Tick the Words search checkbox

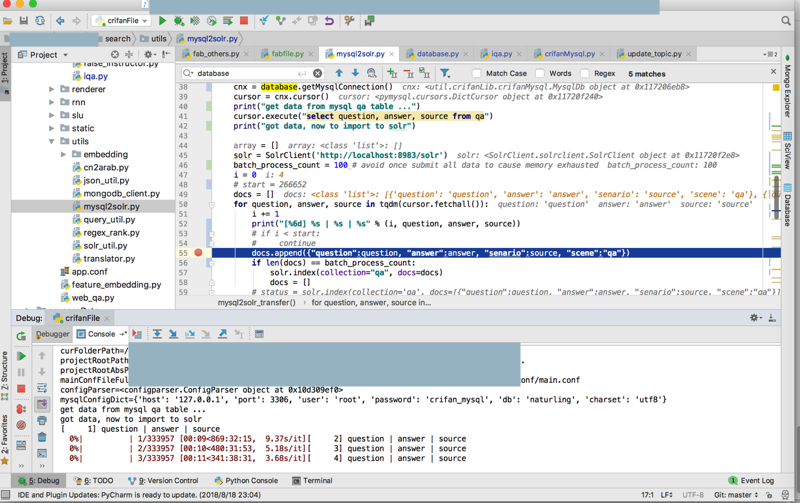pos(540,73)
